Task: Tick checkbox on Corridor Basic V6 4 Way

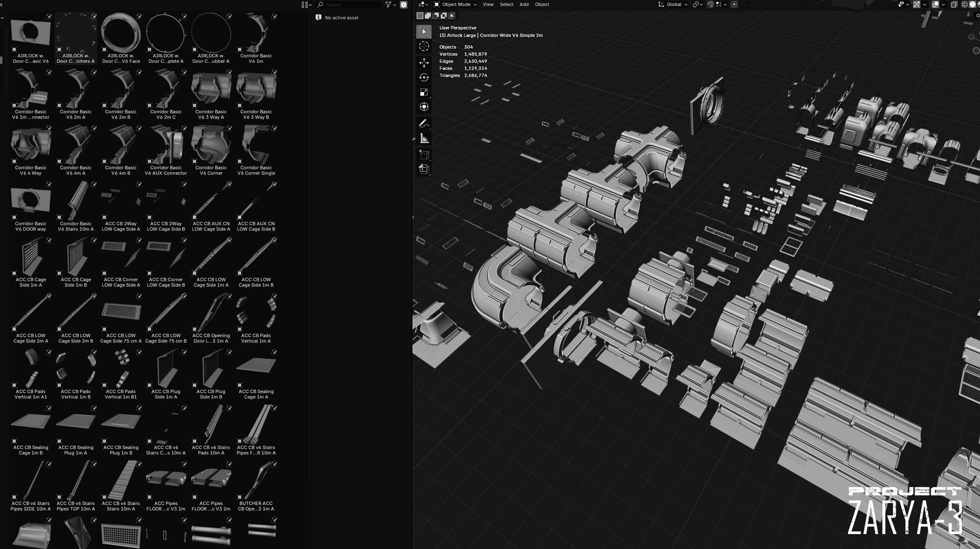Action: [x=14, y=161]
